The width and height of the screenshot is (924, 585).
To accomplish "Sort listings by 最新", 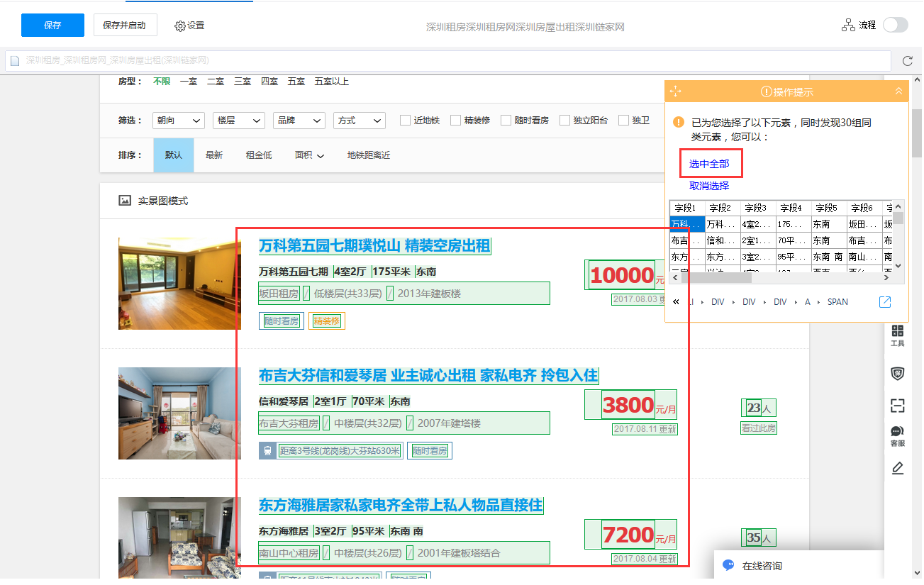I will coord(214,155).
